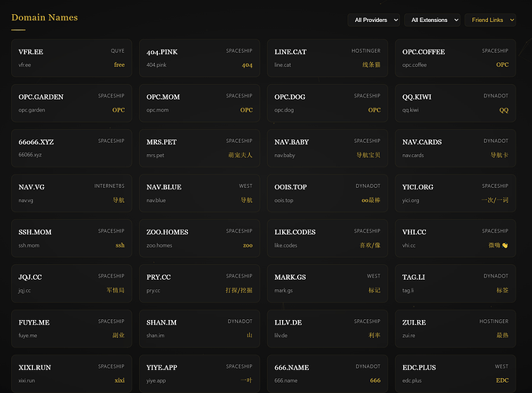
Task: Click the "EDC" tag on EDC.PLUS
Action: 502,380
